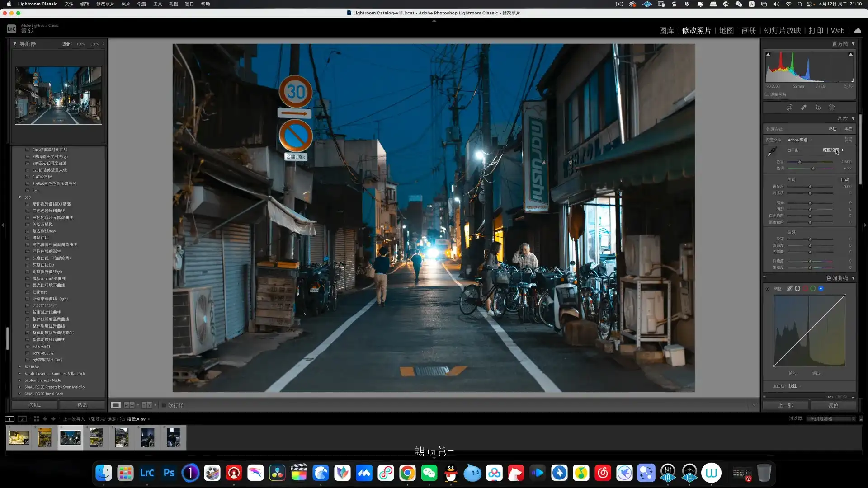Switch to grid view in filmstrip bar
The width and height of the screenshot is (868, 488).
[37, 419]
